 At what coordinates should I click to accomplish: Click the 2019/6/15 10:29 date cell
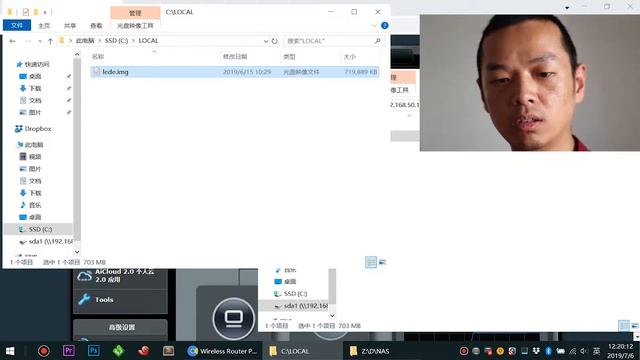pos(247,72)
